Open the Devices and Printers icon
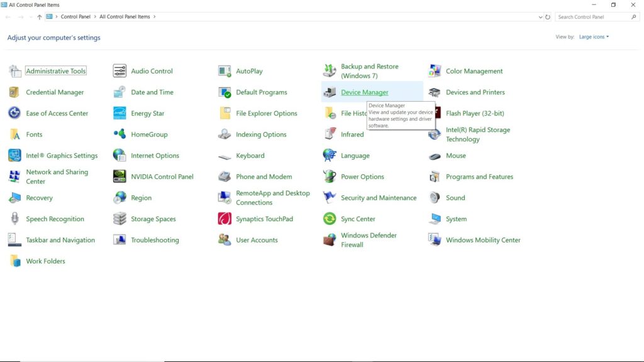The height and width of the screenshot is (362, 644). [435, 92]
